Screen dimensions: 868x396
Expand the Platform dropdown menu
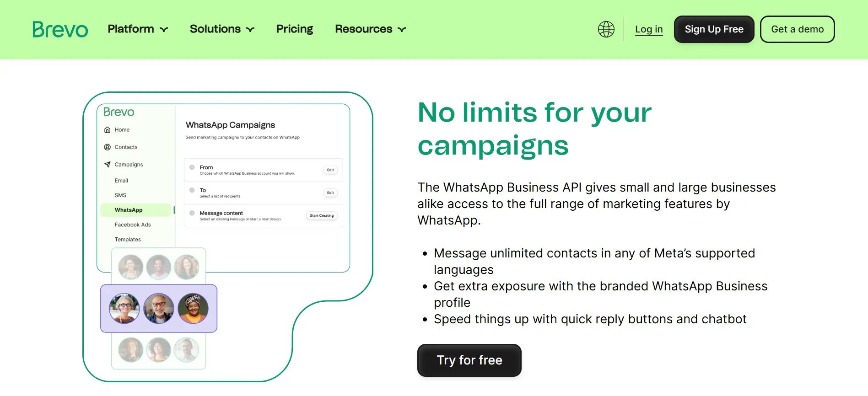point(137,29)
